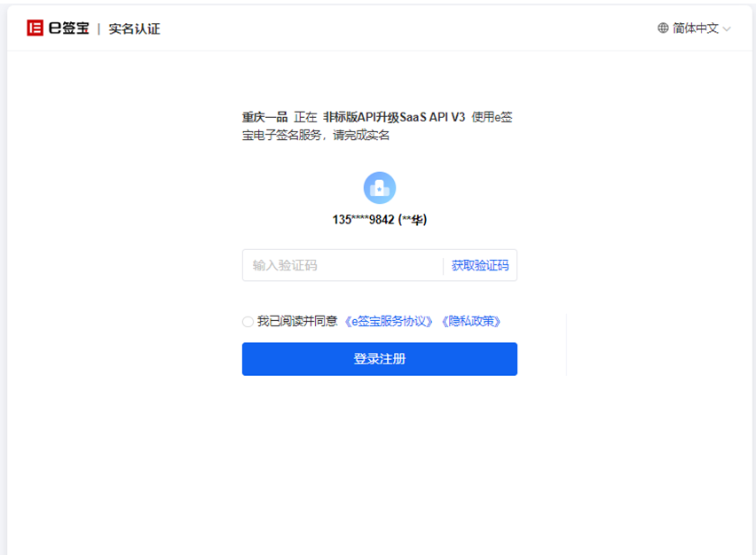The width and height of the screenshot is (756, 555).
Task: Click the red e签宝 logo icon
Action: [35, 28]
